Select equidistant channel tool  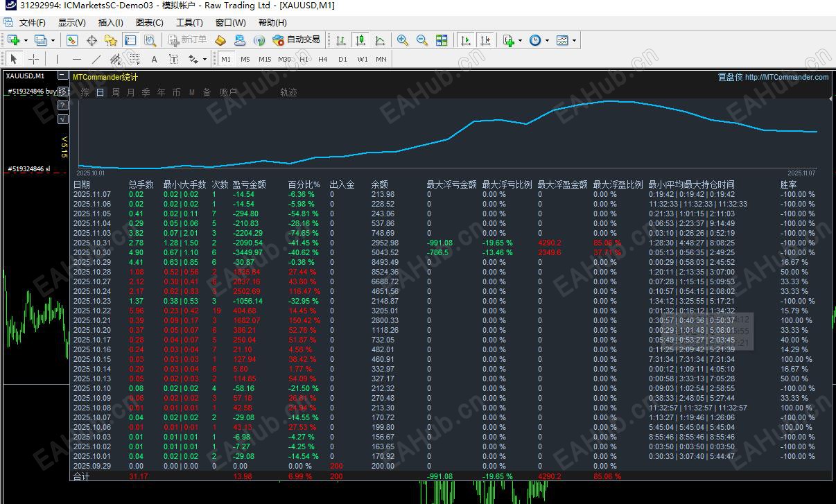(115, 59)
